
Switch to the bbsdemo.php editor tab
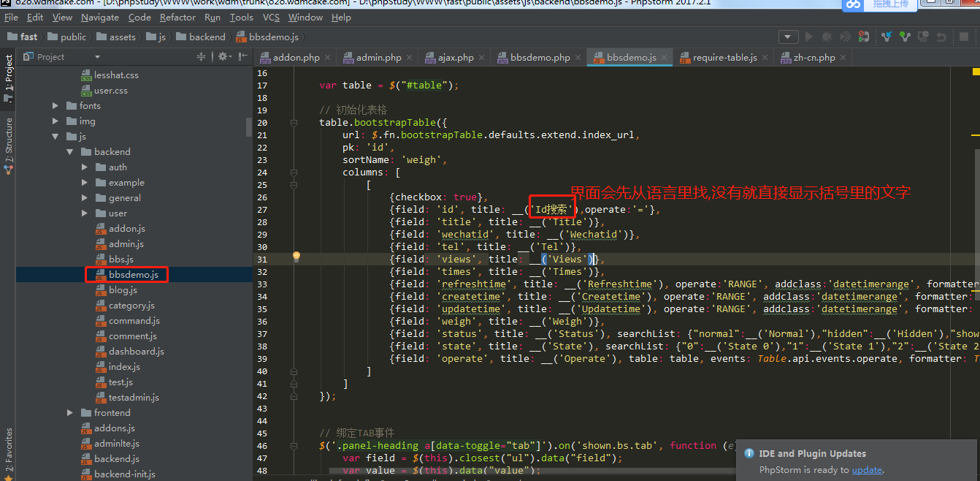pyautogui.click(x=540, y=57)
